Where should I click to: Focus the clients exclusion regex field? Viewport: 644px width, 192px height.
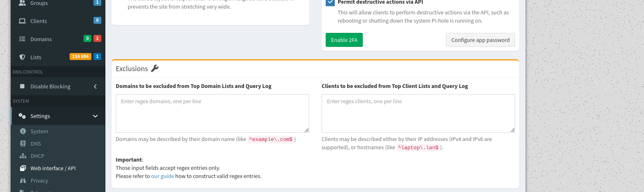(x=418, y=113)
